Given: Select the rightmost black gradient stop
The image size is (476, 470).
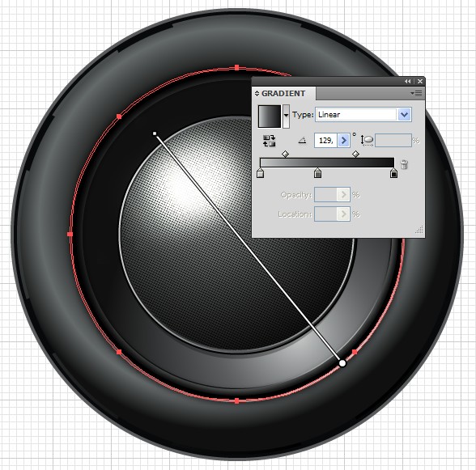Looking at the screenshot, I should point(393,173).
